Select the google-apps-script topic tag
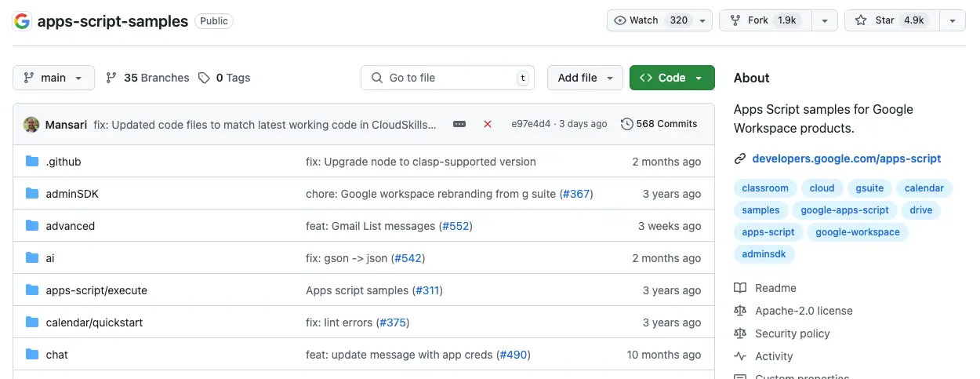Image resolution: width=980 pixels, height=379 pixels. coord(845,210)
